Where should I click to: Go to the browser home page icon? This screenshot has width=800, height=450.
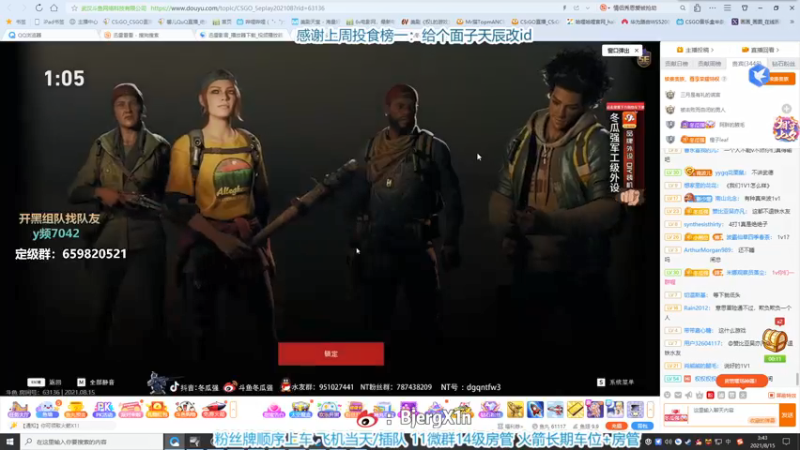(54, 8)
